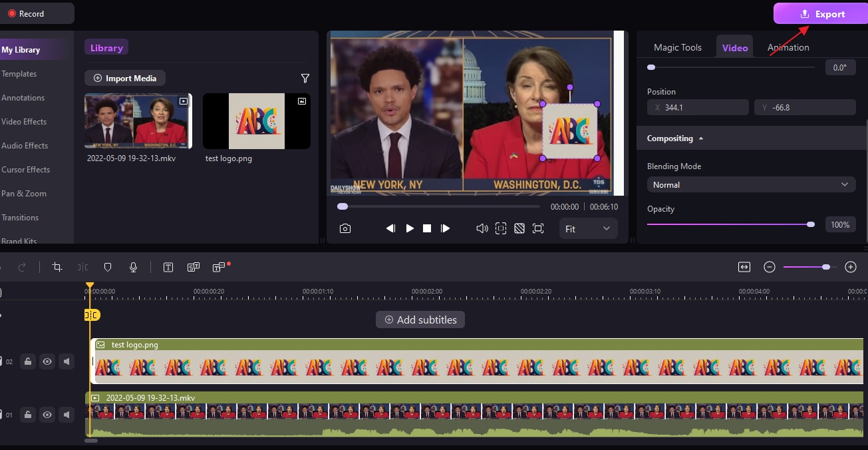
Task: Click Import Media button
Action: pos(125,78)
